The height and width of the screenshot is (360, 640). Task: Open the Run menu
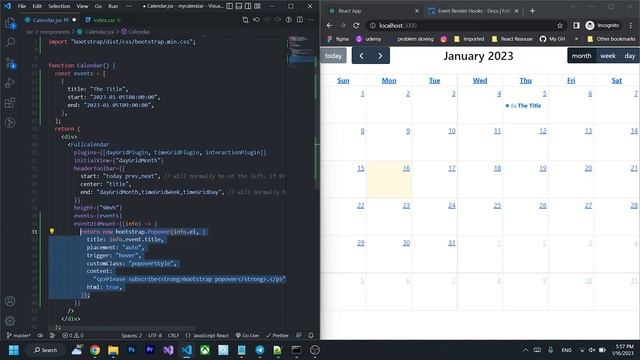pos(113,6)
